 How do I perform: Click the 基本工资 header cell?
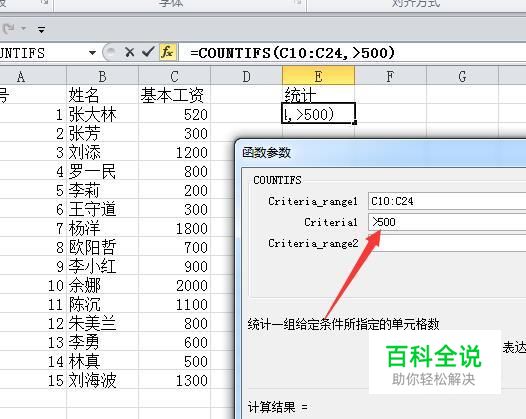[174, 95]
